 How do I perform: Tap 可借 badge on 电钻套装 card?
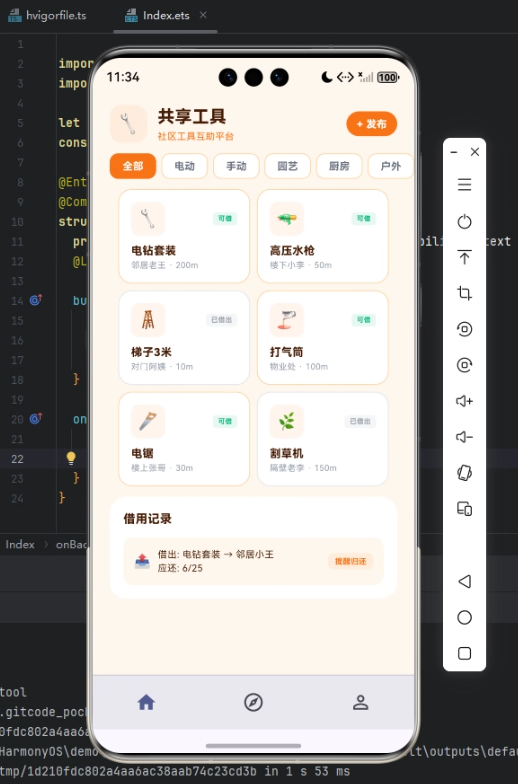tap(225, 218)
